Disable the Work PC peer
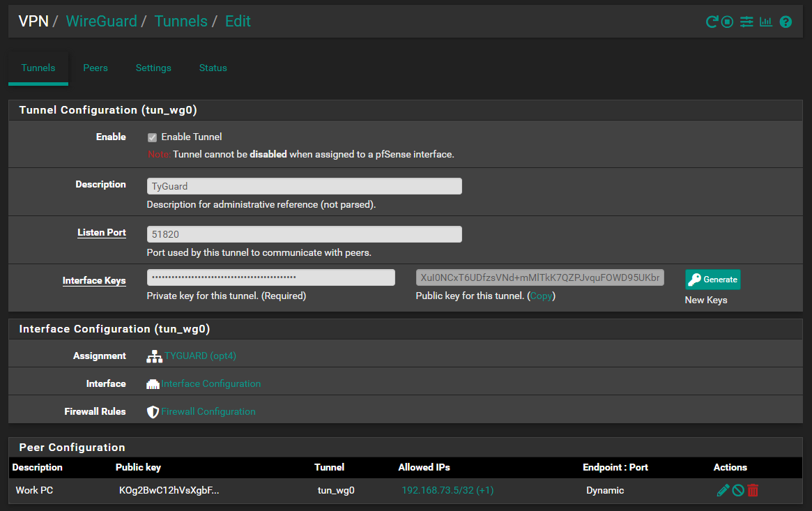This screenshot has width=812, height=511. pos(738,490)
